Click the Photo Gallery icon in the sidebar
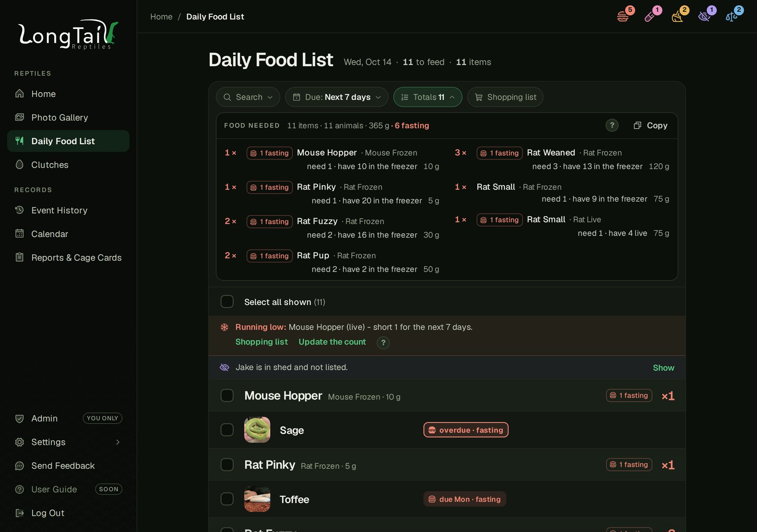This screenshot has height=532, width=757. (19, 117)
